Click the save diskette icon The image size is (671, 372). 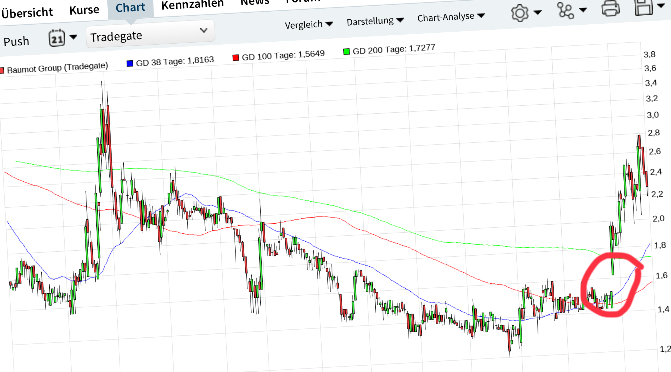coord(643,7)
